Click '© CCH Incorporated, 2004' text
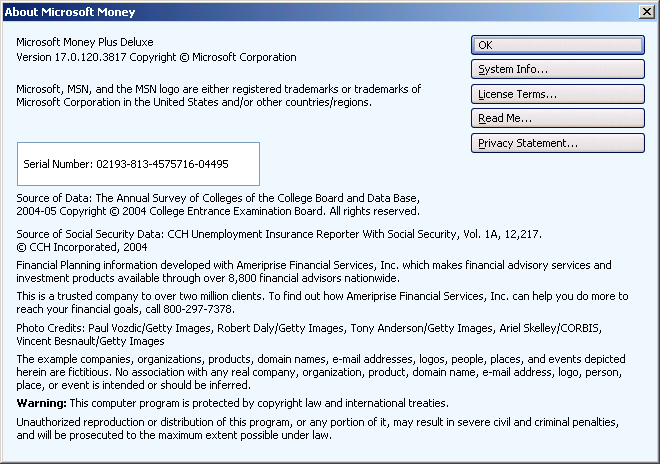Image resolution: width=660 pixels, height=464 pixels. coord(82,247)
